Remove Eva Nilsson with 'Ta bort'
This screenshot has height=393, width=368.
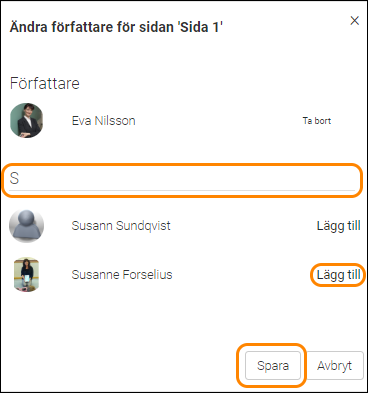click(x=317, y=121)
